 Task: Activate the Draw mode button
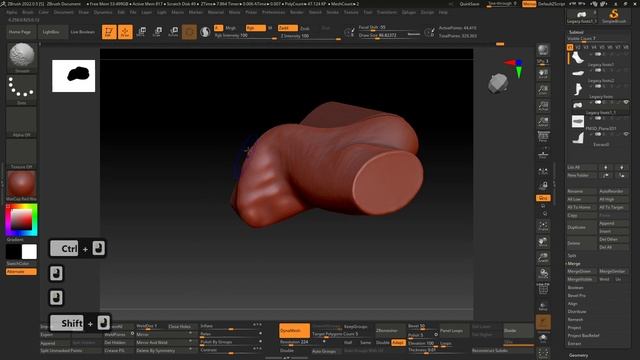(125, 32)
